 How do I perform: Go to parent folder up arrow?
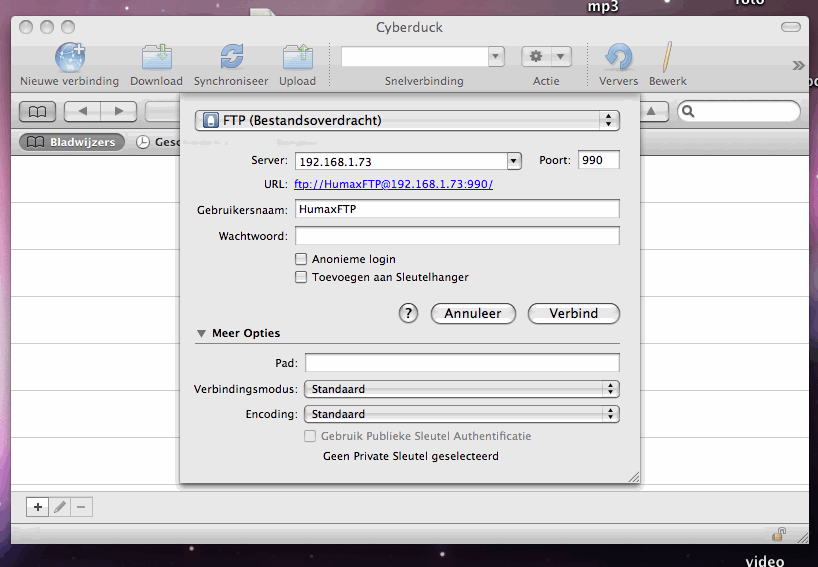[x=652, y=111]
